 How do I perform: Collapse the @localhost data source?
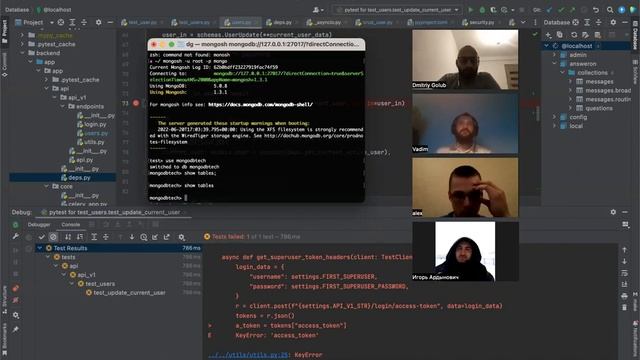coord(547,46)
